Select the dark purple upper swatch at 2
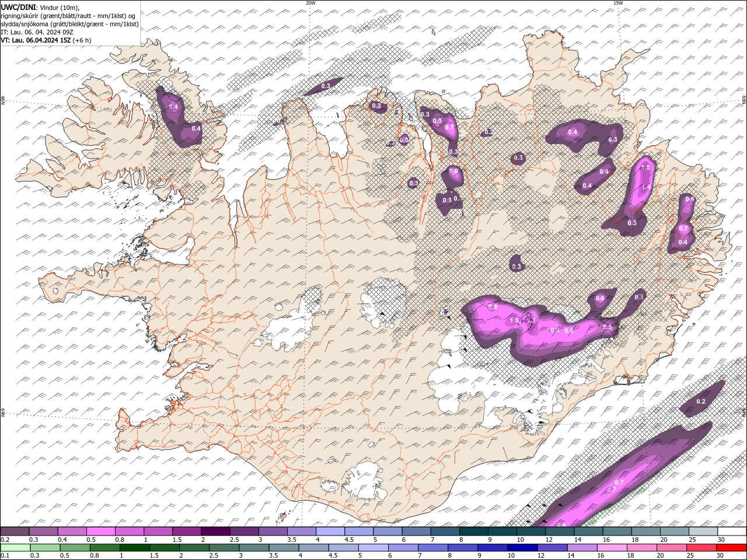 [215, 531]
